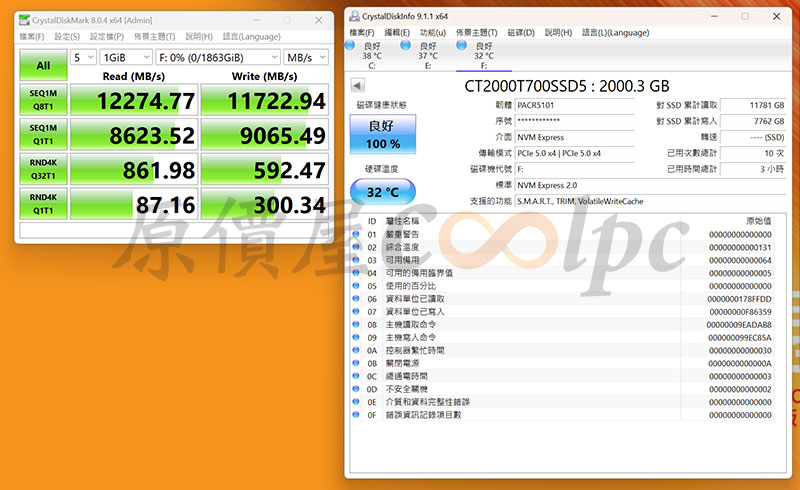This screenshot has width=800, height=490.
Task: Click the status icon of SMART attribute 08
Action: (356, 325)
